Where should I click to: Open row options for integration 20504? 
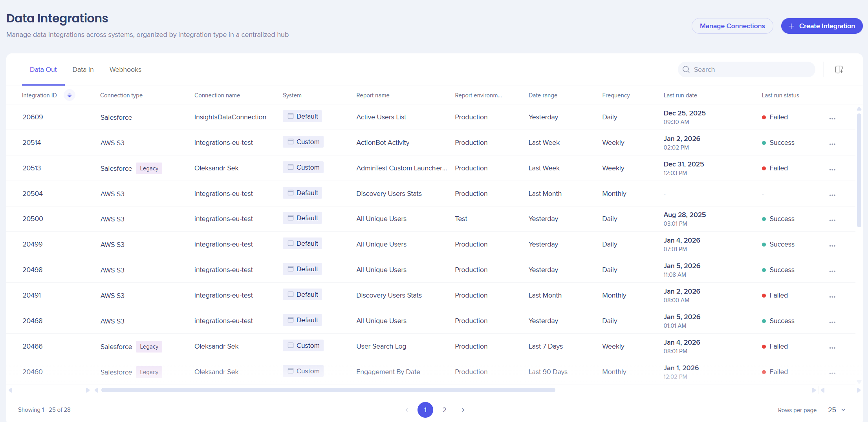pos(832,194)
